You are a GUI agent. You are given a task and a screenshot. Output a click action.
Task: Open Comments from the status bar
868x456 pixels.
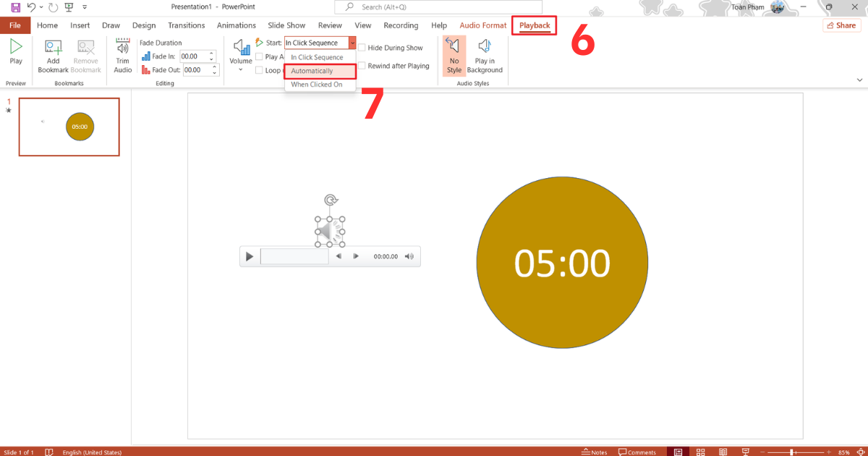(x=637, y=452)
